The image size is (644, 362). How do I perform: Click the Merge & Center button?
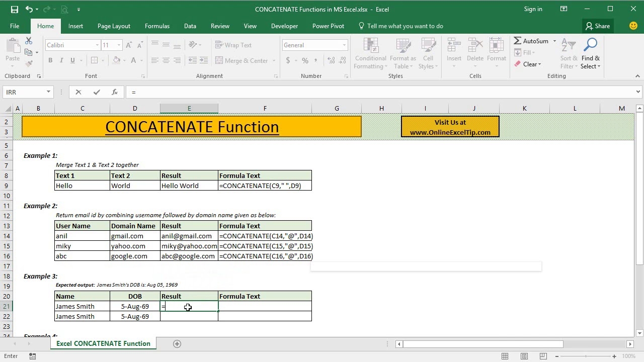tap(242, 60)
